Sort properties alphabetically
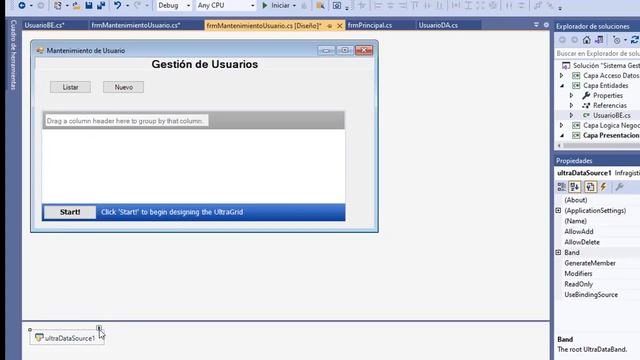Screen dimensions: 640x360 [575, 187]
